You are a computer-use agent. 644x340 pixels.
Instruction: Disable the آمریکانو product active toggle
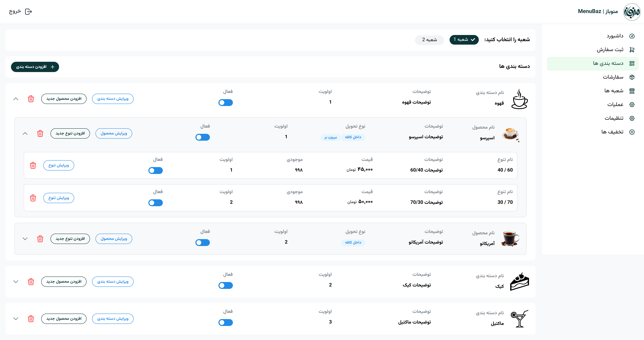[202, 243]
